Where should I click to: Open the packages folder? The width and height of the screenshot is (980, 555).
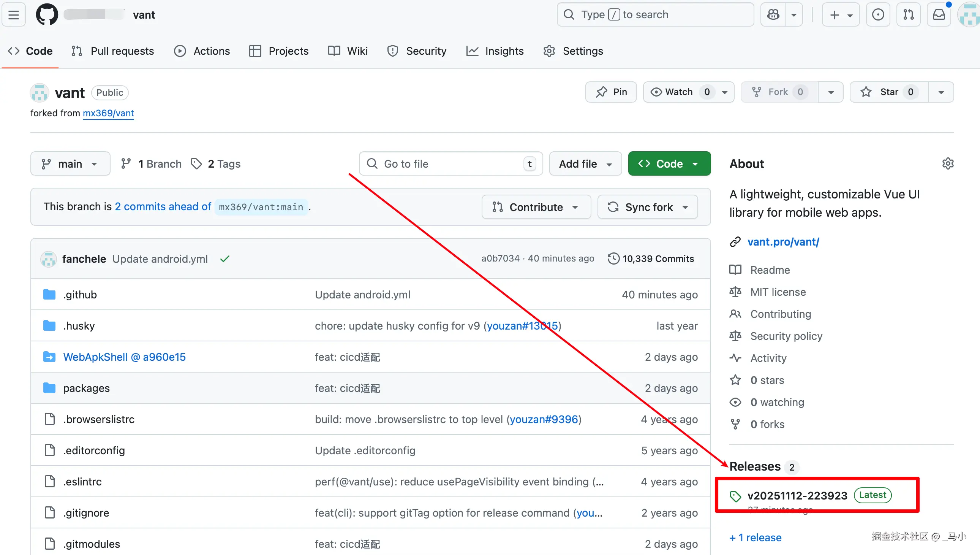point(87,388)
